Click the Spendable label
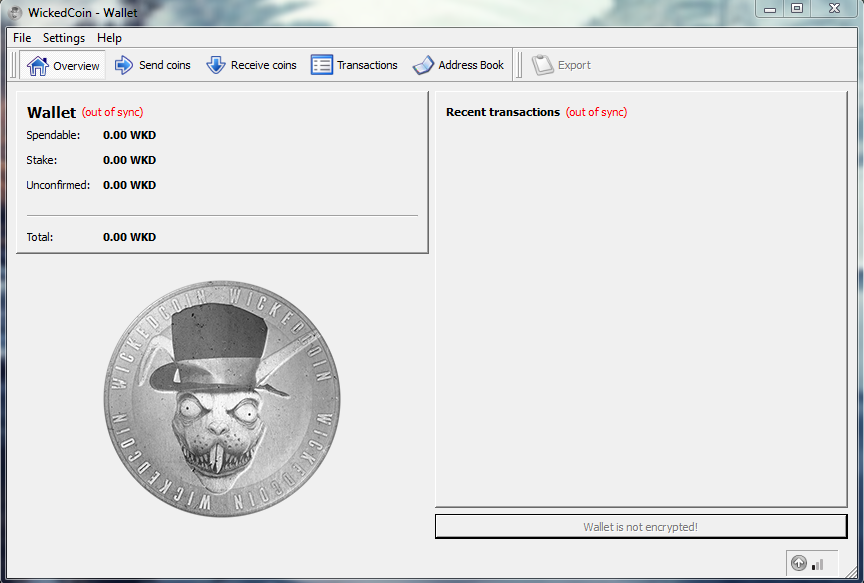 point(53,135)
